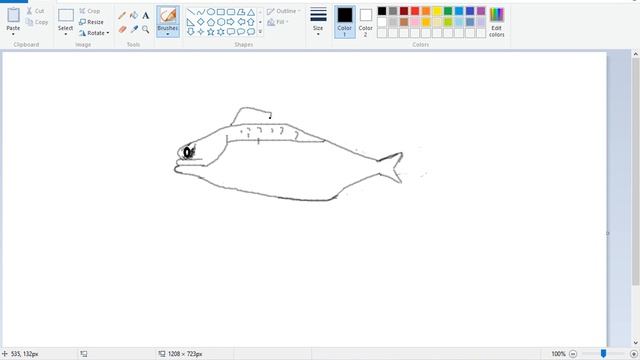Screen dimensions: 640x360
Task: Activate the Color 1 foreground box
Action: coord(344,22)
